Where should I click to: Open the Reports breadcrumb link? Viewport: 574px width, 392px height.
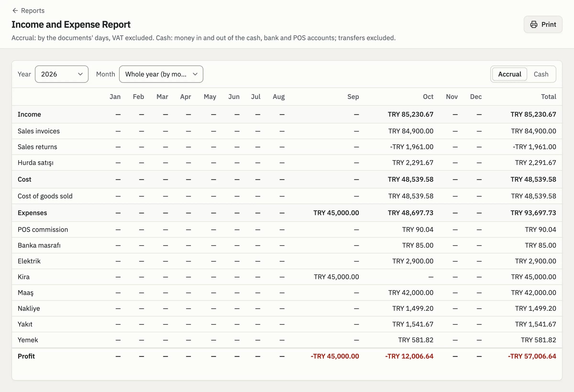[33, 11]
